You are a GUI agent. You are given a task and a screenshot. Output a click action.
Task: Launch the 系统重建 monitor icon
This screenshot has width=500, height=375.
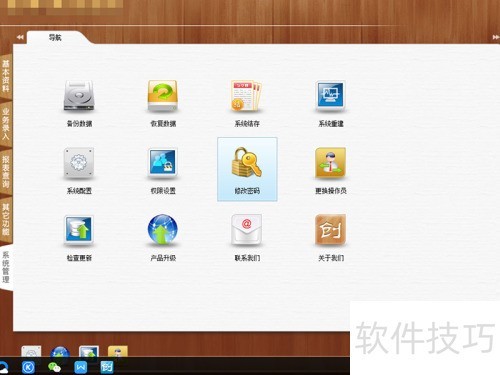pyautogui.click(x=331, y=96)
